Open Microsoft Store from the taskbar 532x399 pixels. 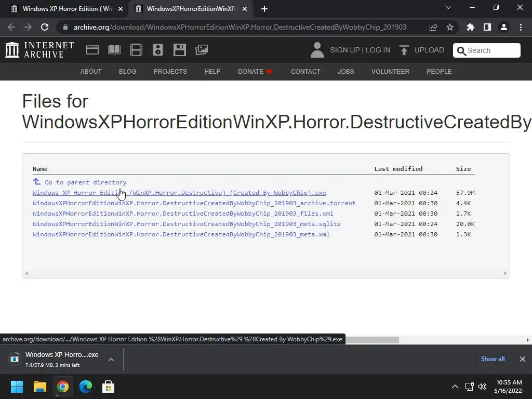[x=108, y=387]
